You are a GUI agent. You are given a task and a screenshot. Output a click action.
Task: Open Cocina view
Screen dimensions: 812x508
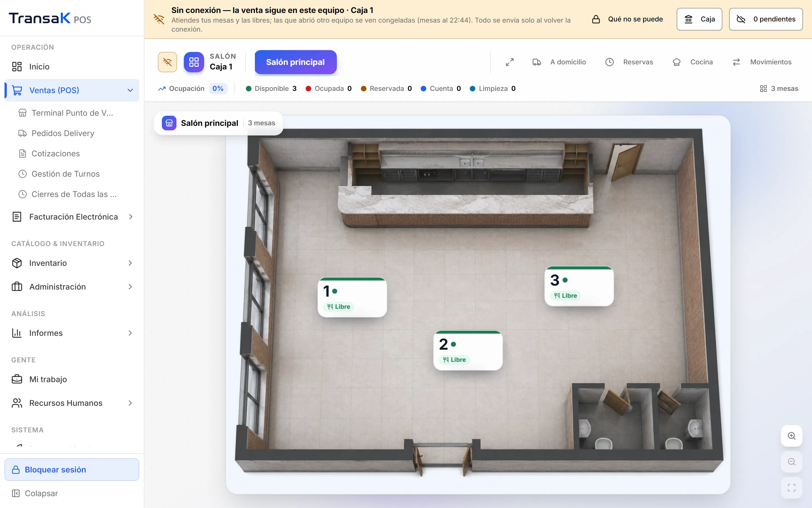coord(693,62)
